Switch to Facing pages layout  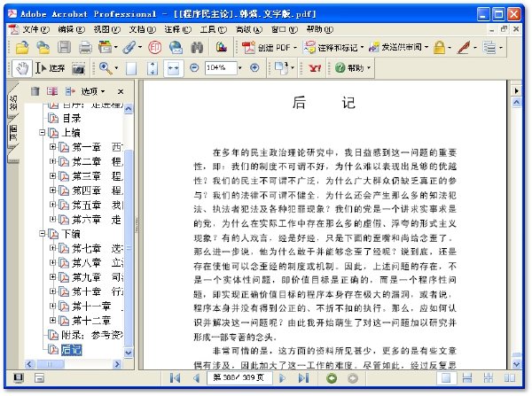[x=509, y=378]
